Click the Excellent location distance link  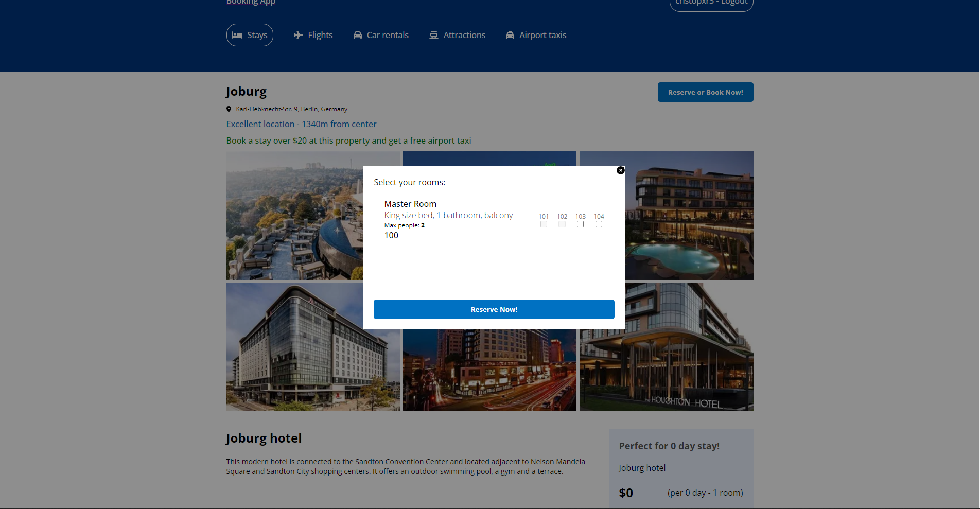[x=301, y=124]
